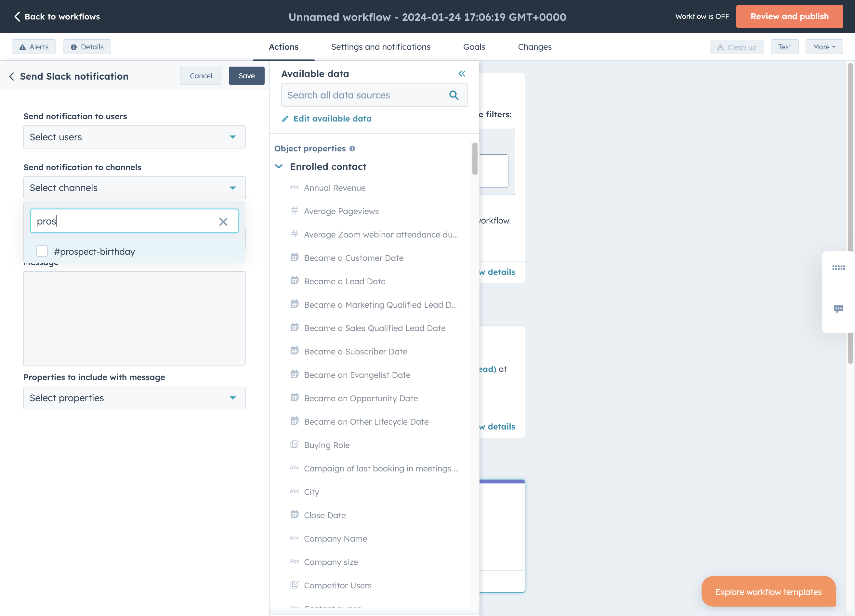
Task: Click the search magnifier icon in Available data
Action: click(x=454, y=95)
